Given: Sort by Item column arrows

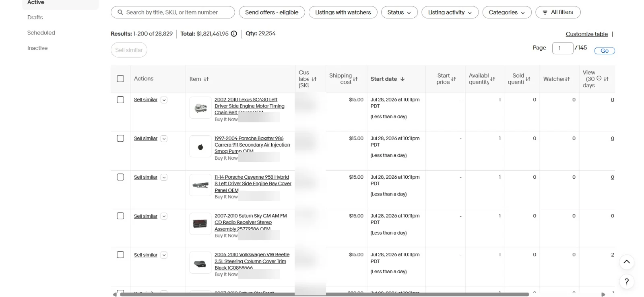Looking at the screenshot, I should (x=206, y=79).
